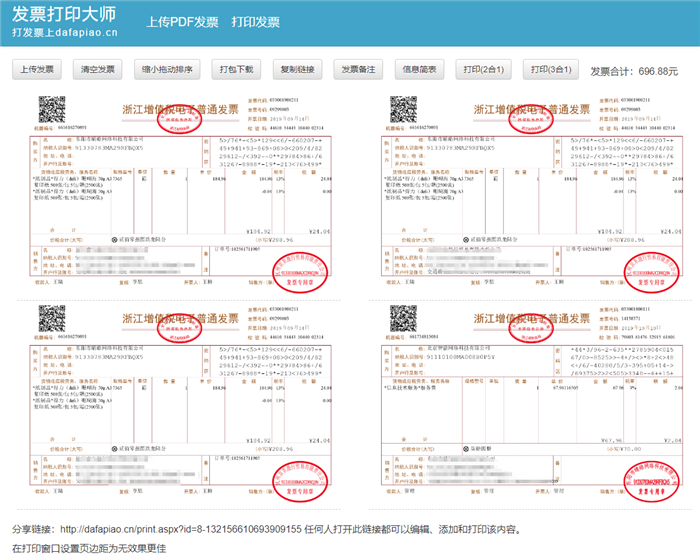This screenshot has height=560, width=700.
Task: Click the 打发票上dafapiao.cn tagline
Action: click(x=65, y=33)
